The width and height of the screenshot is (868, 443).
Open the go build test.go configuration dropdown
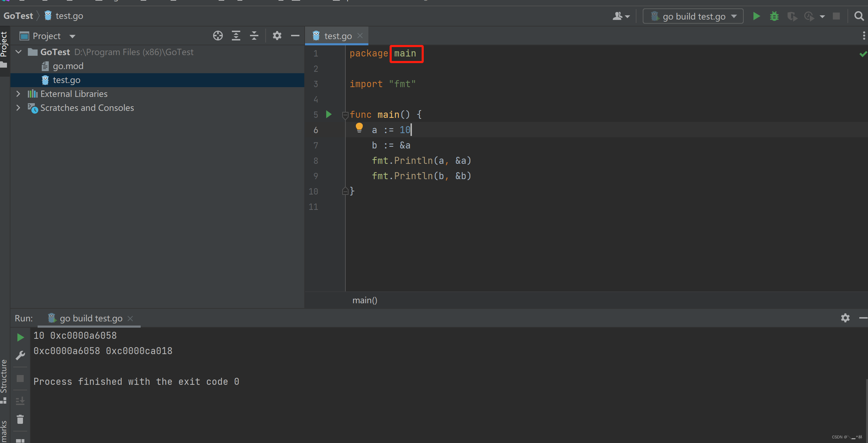[x=693, y=16]
